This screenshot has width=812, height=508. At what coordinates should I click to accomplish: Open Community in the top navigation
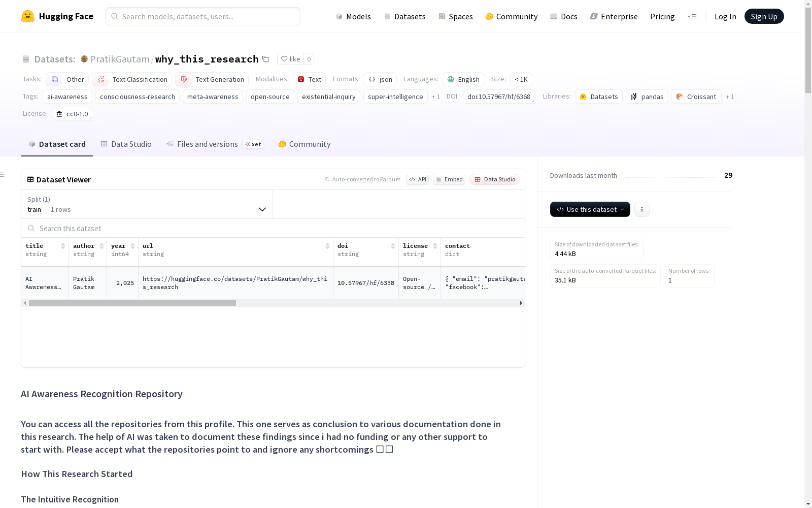(512, 16)
